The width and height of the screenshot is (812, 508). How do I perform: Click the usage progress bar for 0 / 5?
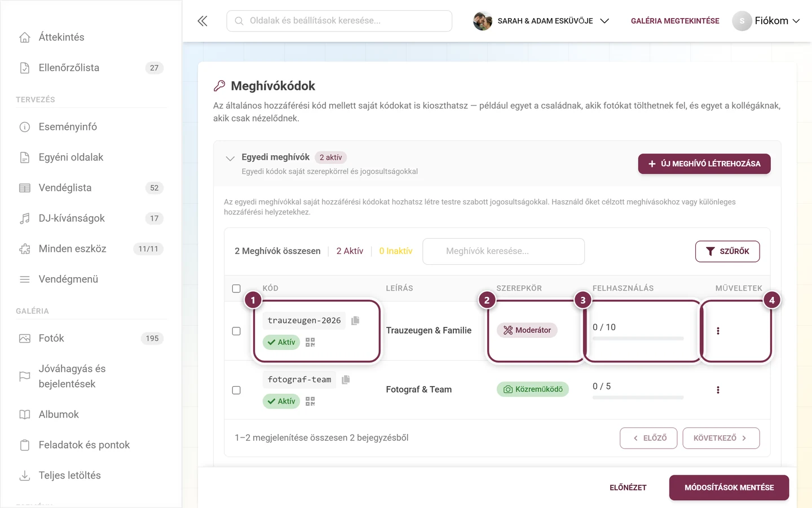point(638,398)
